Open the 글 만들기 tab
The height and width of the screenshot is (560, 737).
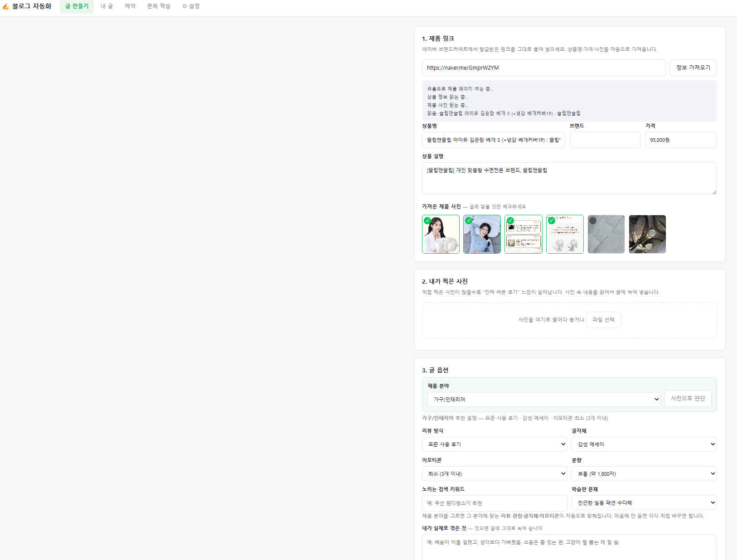click(77, 6)
